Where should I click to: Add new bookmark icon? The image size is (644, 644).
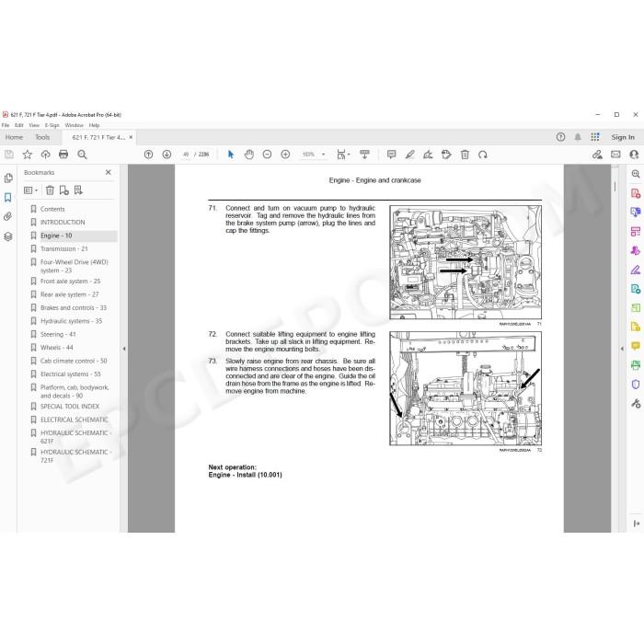(x=63, y=190)
